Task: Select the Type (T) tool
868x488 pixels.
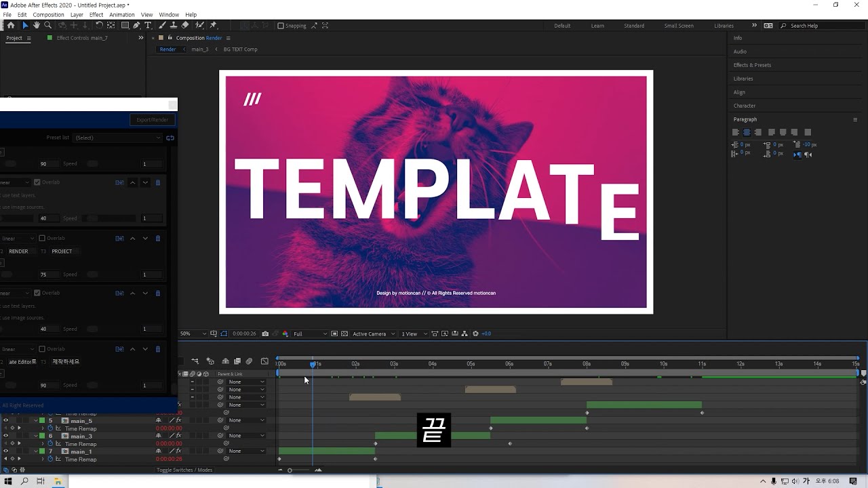Action: tap(148, 26)
